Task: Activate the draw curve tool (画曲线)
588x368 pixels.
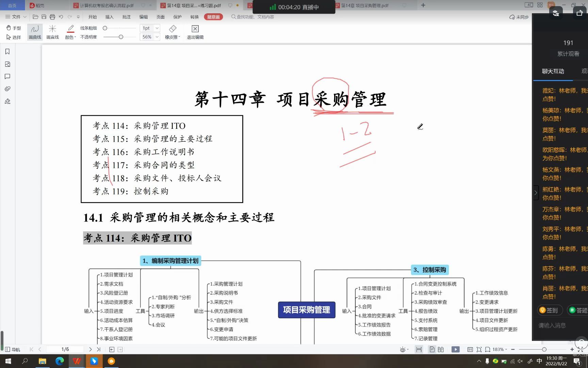Action: [35, 32]
